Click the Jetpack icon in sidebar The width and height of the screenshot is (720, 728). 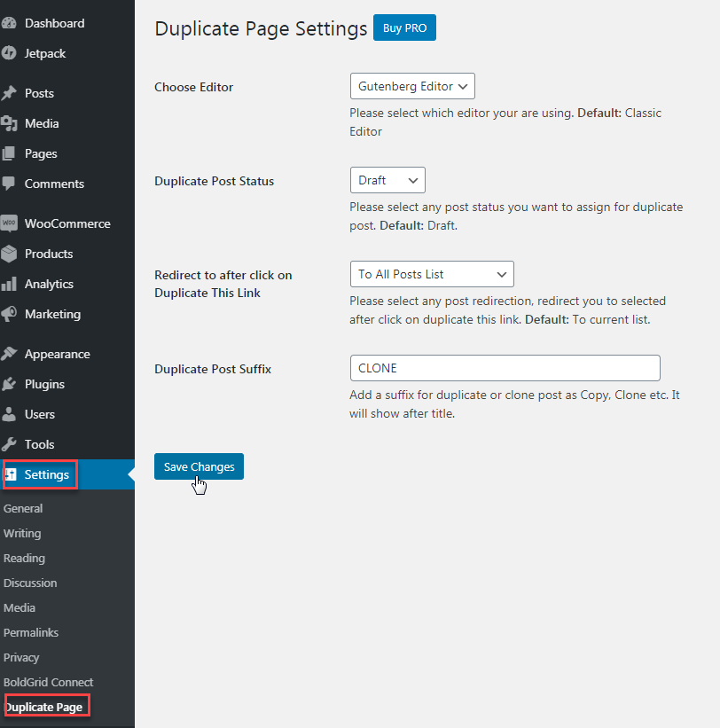[x=9, y=53]
